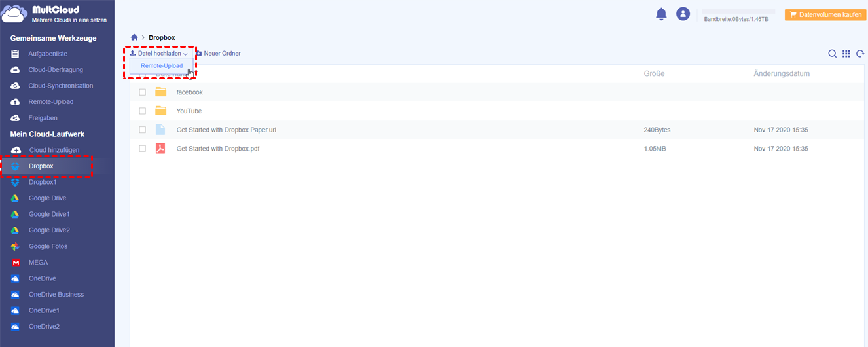Click the Cloud-Übertragung cloud icon
The height and width of the screenshot is (347, 868).
(15, 70)
